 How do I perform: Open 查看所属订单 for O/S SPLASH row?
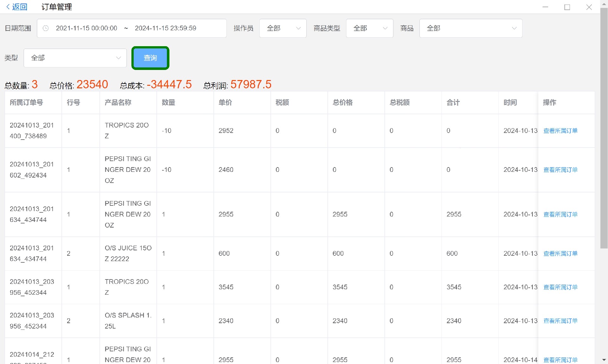560,321
